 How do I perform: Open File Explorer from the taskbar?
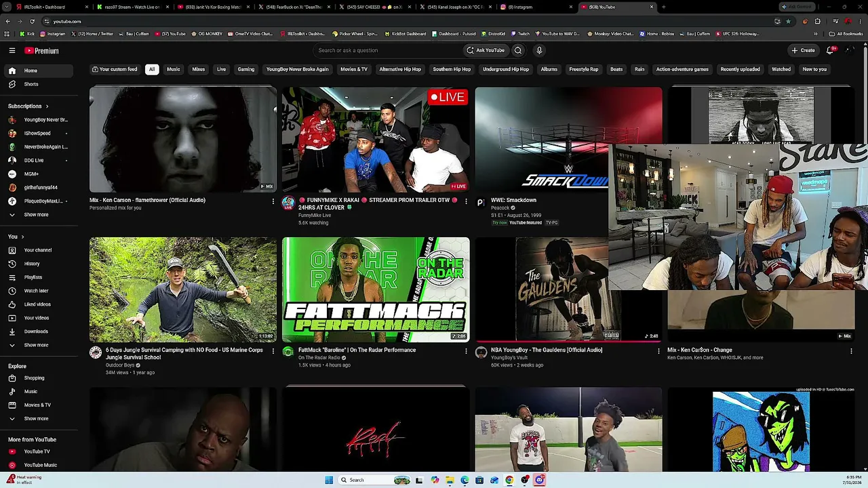tap(450, 480)
